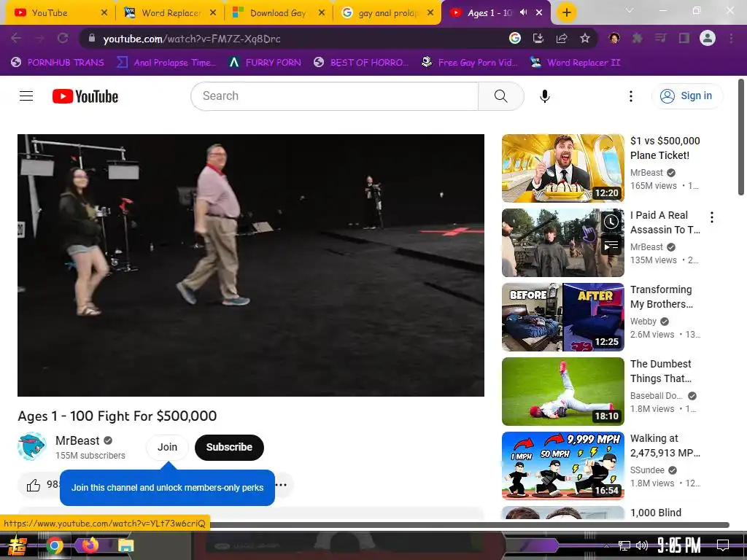Open the Transforming My Brothers thumbnail
Viewport: 747px width, 560px height.
pyautogui.click(x=562, y=317)
